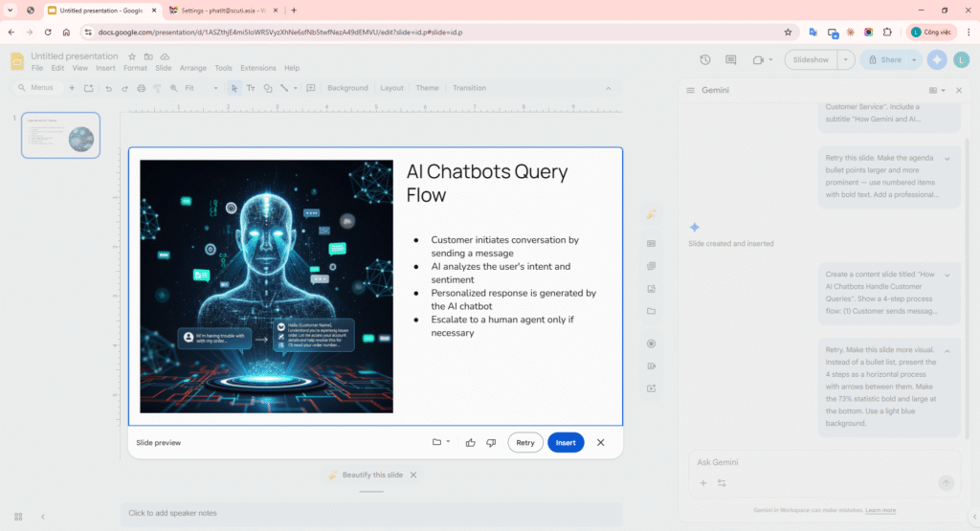Open the Insert menu

(x=105, y=68)
